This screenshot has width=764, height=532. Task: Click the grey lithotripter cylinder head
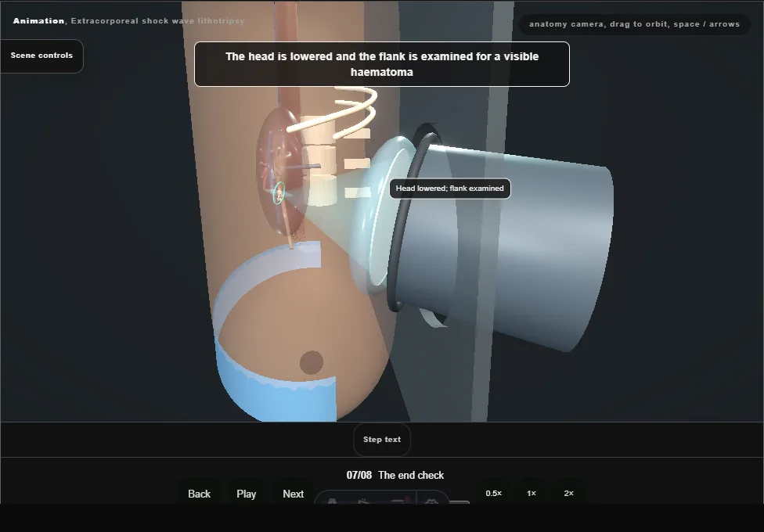506,243
